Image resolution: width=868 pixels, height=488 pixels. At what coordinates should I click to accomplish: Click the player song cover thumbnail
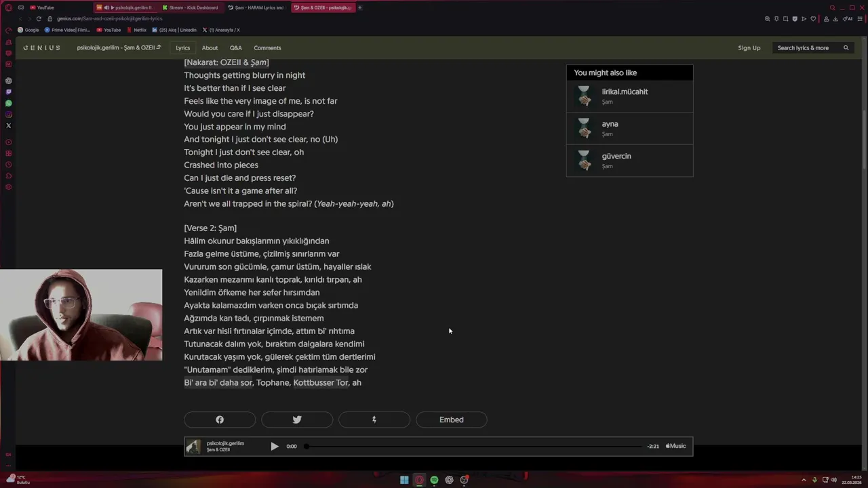(x=194, y=446)
